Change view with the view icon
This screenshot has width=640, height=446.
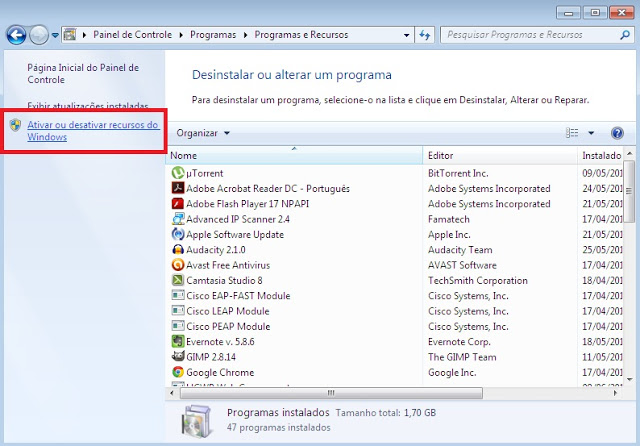click(x=572, y=133)
